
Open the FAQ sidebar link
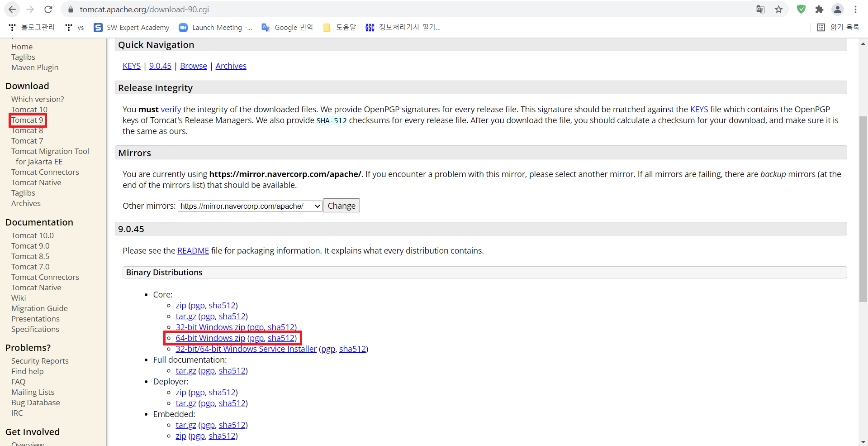19,382
